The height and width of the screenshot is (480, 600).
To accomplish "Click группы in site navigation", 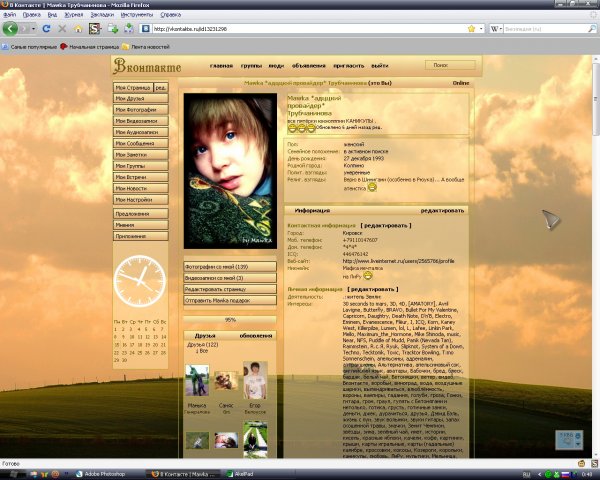I will tap(251, 66).
